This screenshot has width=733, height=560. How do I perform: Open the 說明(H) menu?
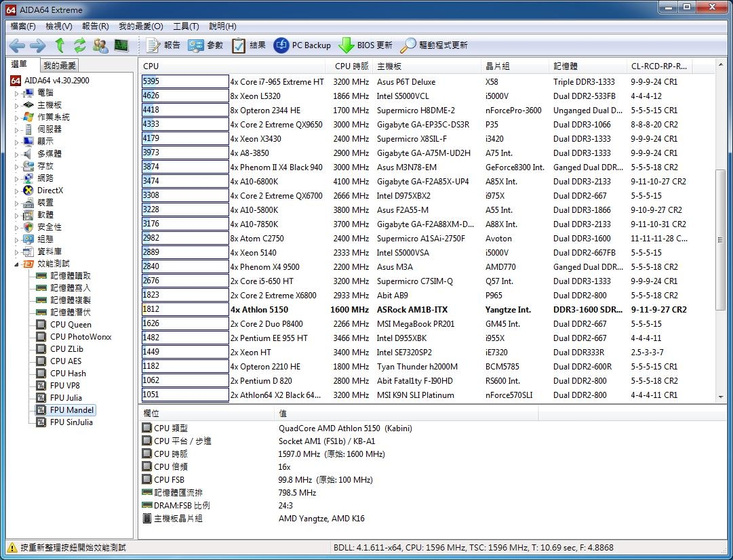[x=222, y=26]
